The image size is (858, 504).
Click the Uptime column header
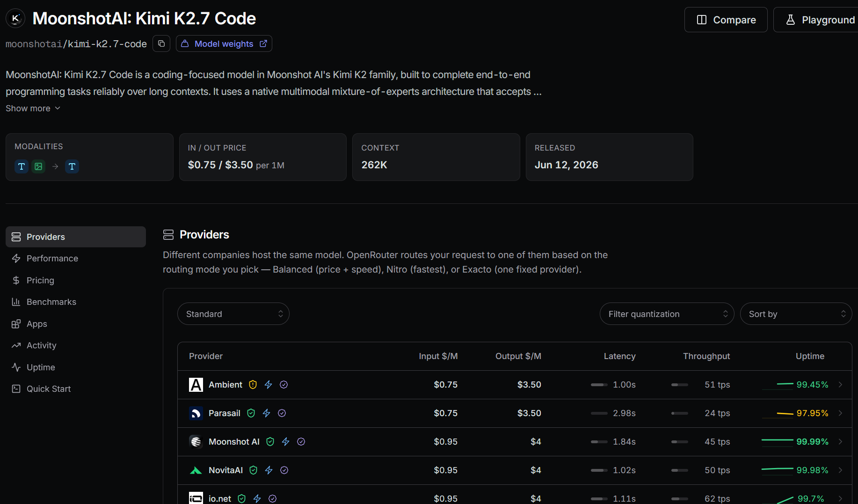coord(810,356)
